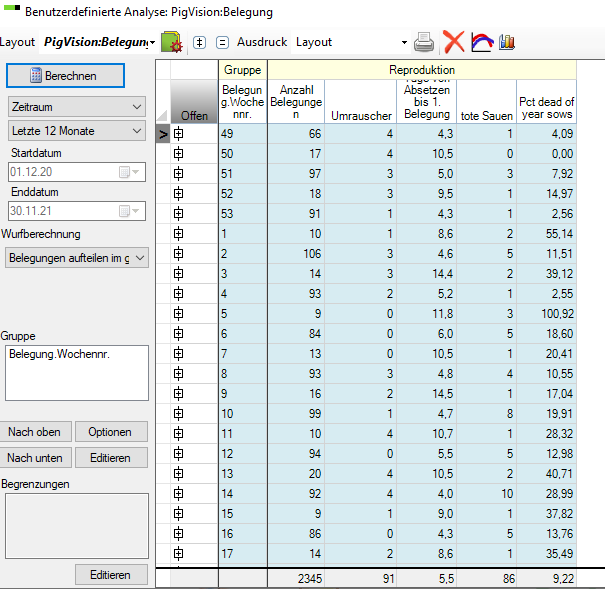Click tote Sauen value 10 in week 14
605x589 pixels.
click(x=487, y=494)
